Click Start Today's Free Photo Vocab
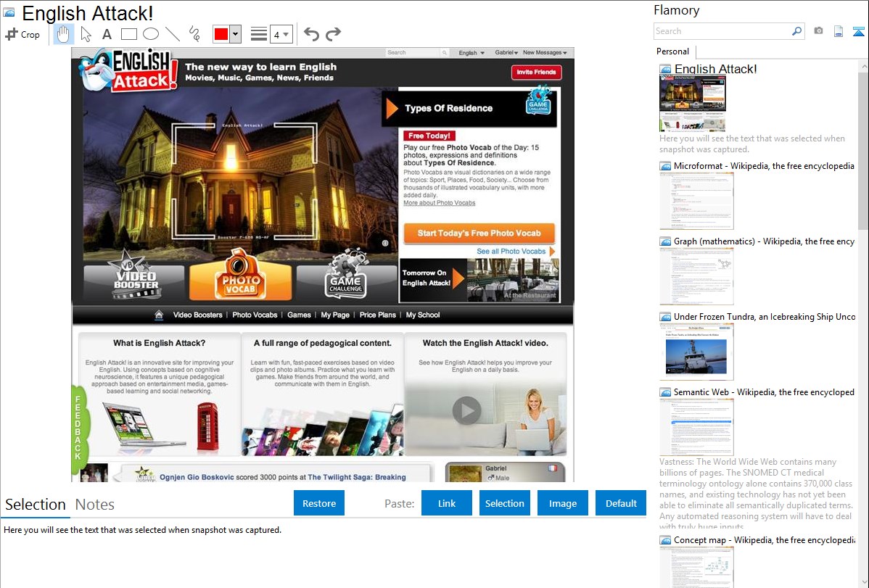This screenshot has height=588, width=869. 479,233
